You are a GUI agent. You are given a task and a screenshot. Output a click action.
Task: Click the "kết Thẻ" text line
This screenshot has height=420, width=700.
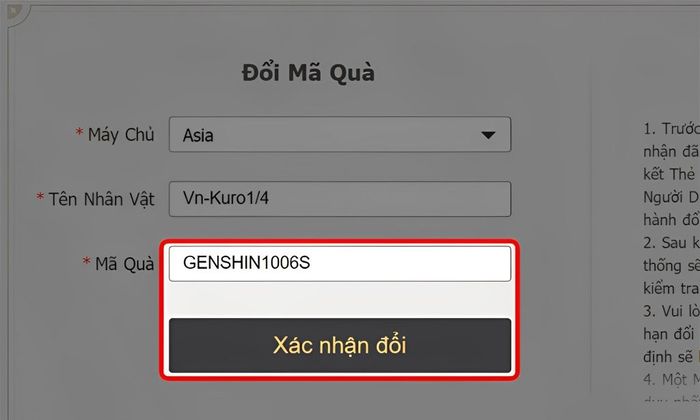click(x=669, y=174)
